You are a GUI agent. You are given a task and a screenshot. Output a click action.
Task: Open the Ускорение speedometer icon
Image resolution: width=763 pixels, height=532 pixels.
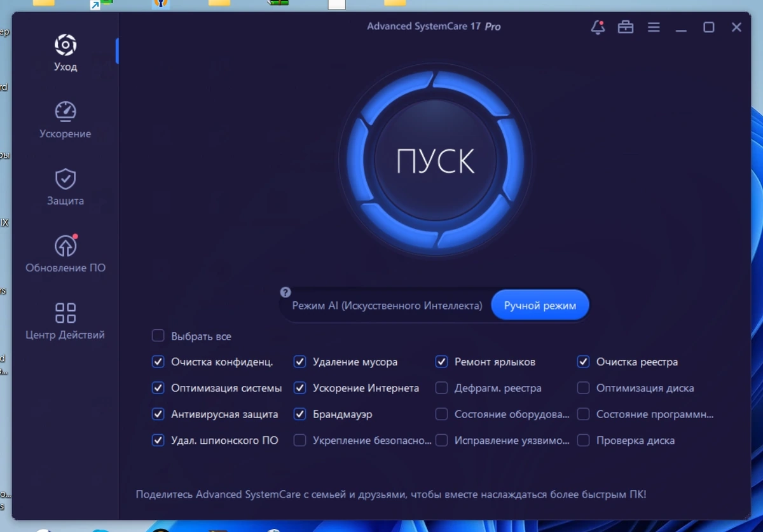click(65, 112)
